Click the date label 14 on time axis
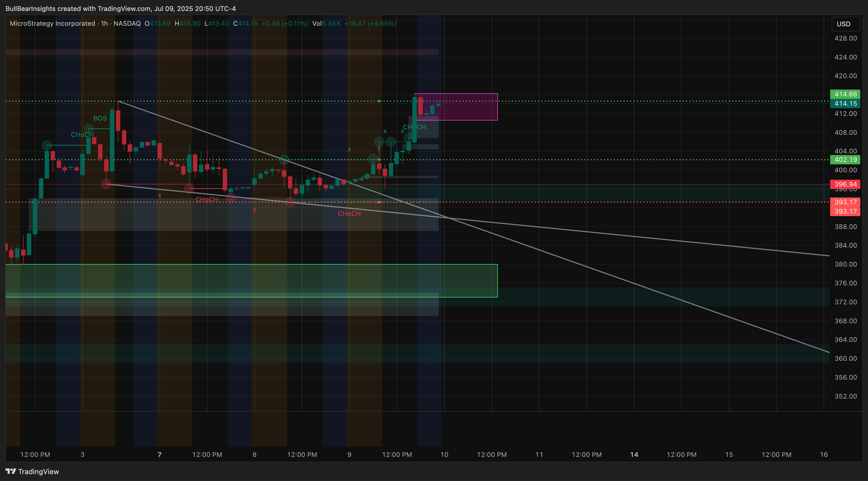The image size is (868, 481). click(x=634, y=454)
